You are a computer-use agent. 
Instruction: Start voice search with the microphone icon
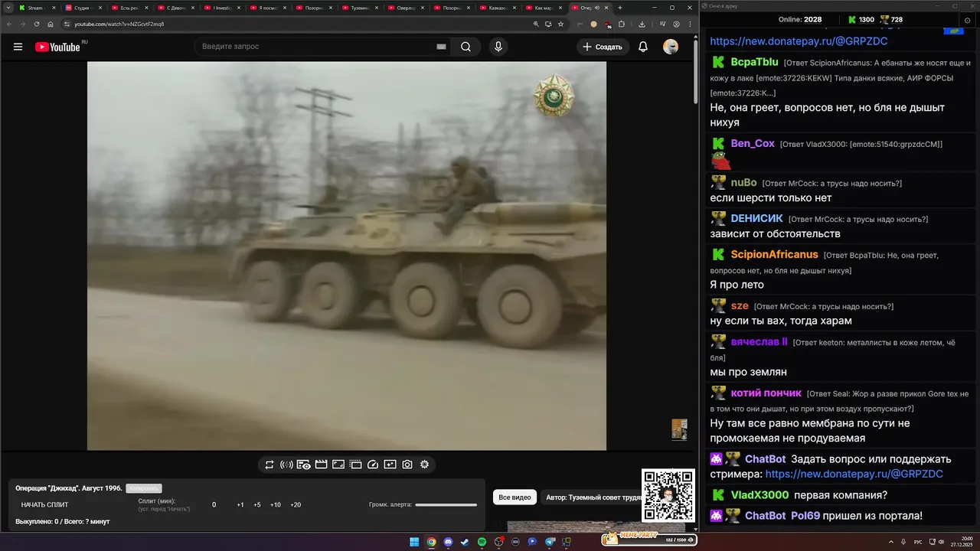click(x=498, y=47)
